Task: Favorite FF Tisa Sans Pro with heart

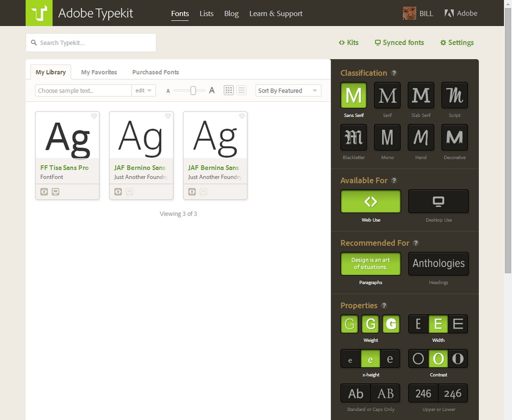Action: click(x=94, y=116)
